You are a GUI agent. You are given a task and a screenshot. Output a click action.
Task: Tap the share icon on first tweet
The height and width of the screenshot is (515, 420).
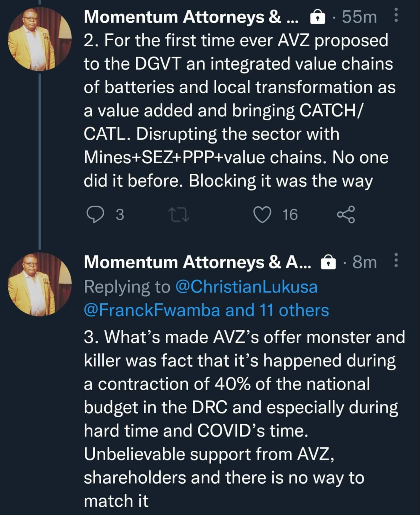click(x=346, y=215)
